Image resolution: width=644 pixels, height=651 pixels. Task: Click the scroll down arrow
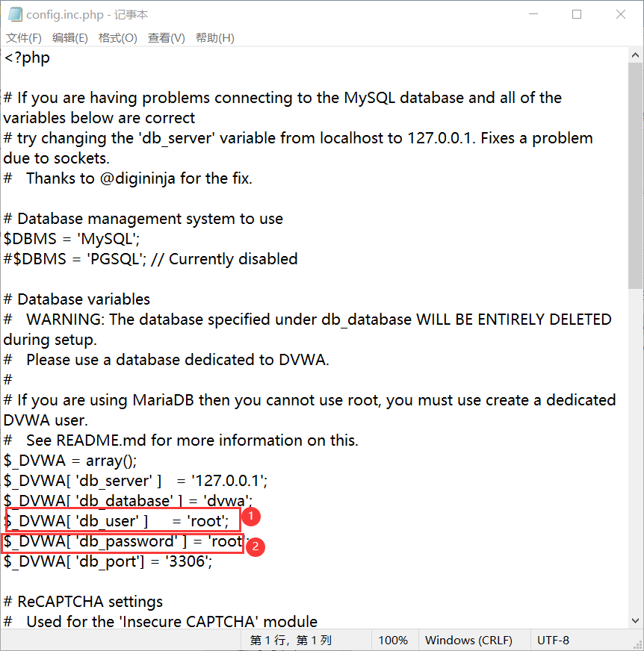(x=635, y=620)
